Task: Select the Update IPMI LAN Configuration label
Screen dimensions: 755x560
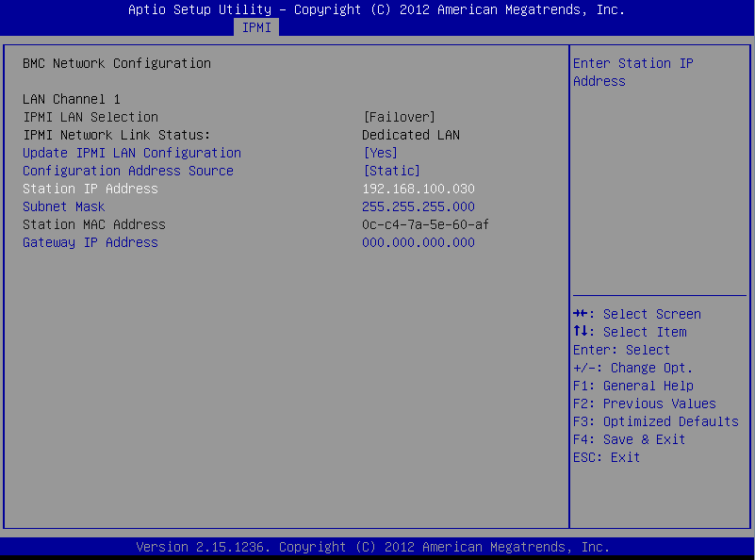Action: click(x=132, y=153)
